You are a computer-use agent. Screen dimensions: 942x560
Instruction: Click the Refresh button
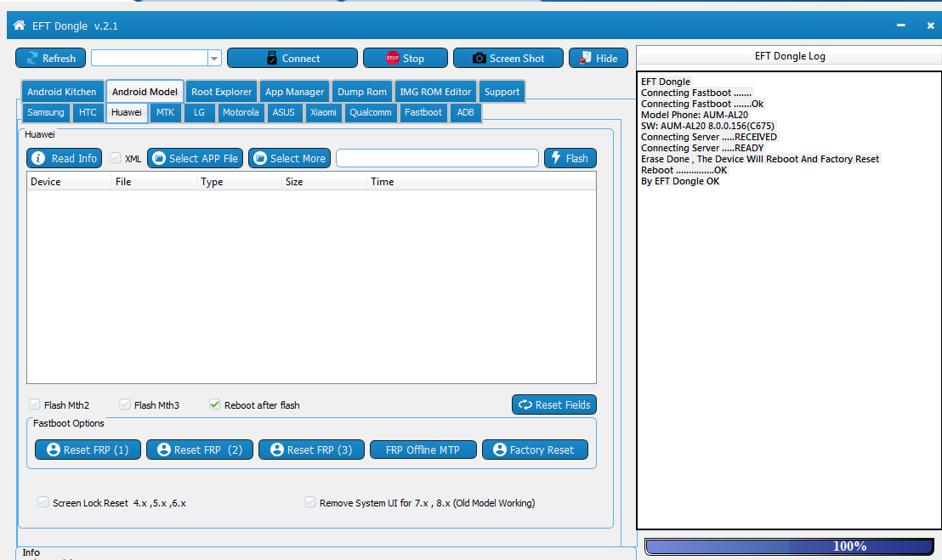[50, 59]
